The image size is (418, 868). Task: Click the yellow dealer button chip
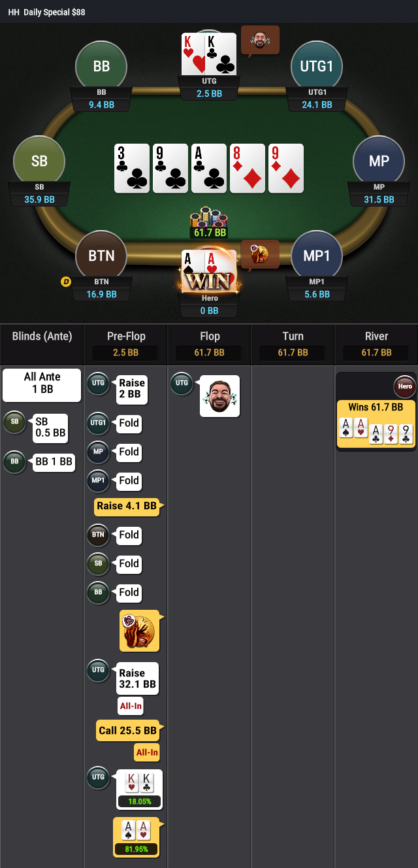coord(66,282)
